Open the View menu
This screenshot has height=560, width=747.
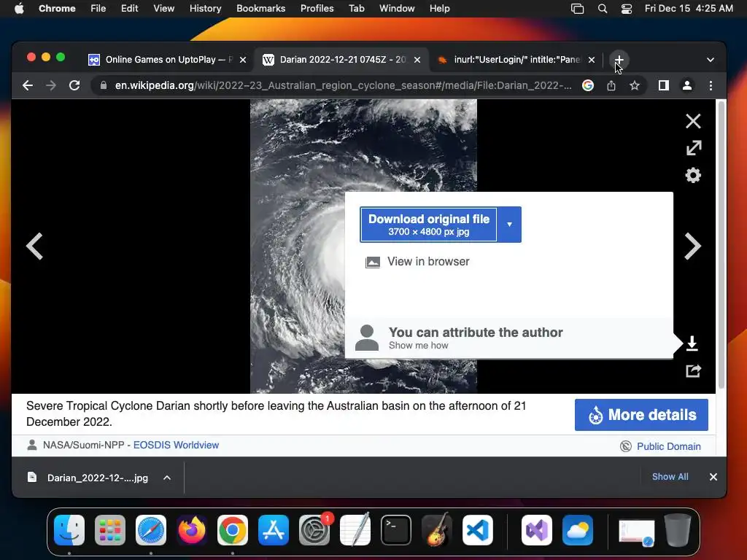tap(164, 9)
